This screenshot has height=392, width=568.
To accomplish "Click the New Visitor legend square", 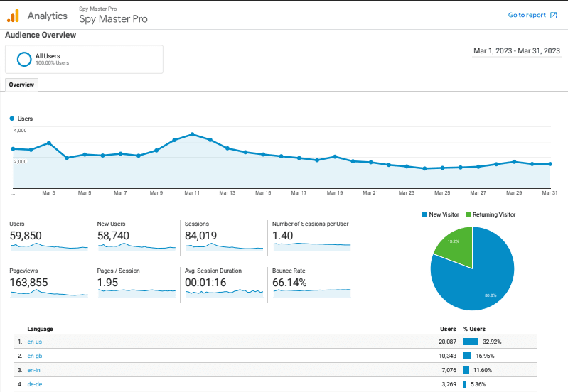I will pyautogui.click(x=424, y=214).
